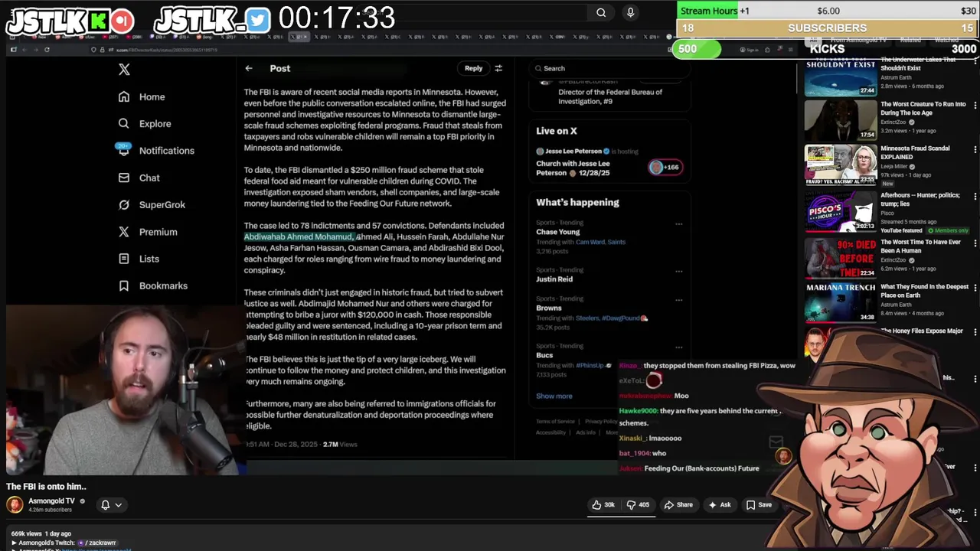Open Terms of Service footer link

click(555, 422)
